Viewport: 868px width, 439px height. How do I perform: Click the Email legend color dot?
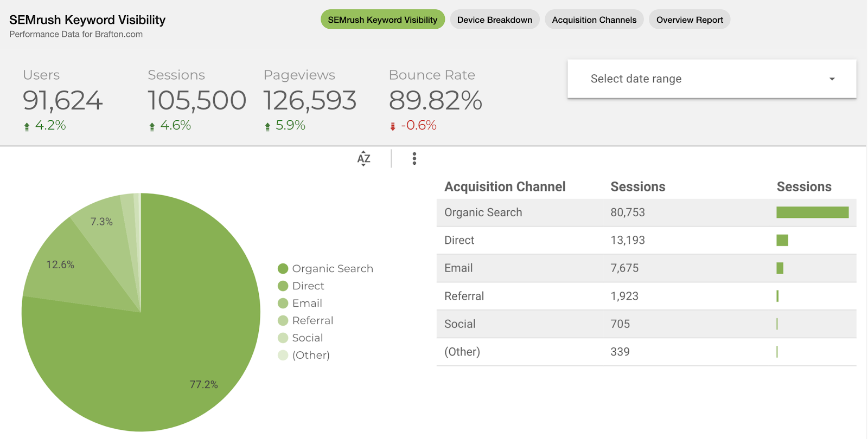point(283,304)
